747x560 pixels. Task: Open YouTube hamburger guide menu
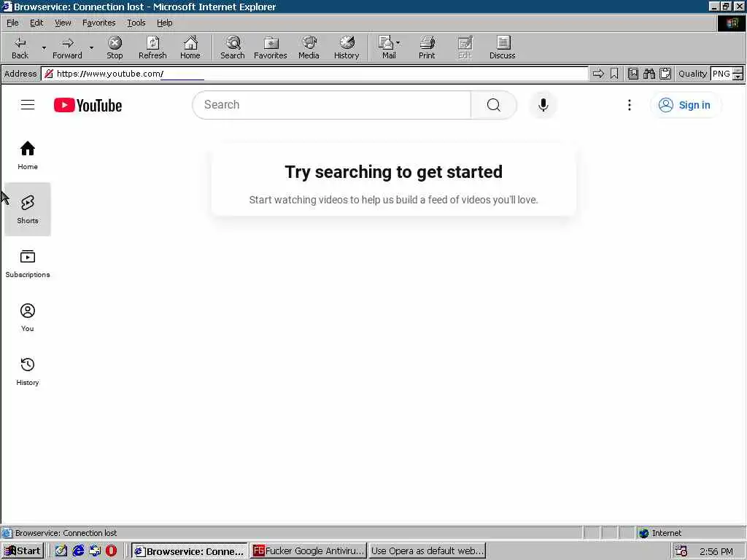click(28, 105)
